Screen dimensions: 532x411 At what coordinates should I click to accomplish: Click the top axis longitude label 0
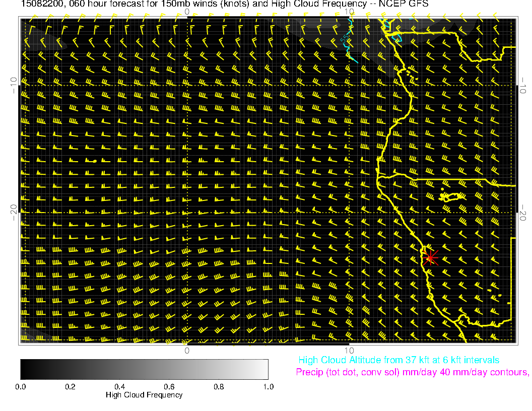point(187,12)
